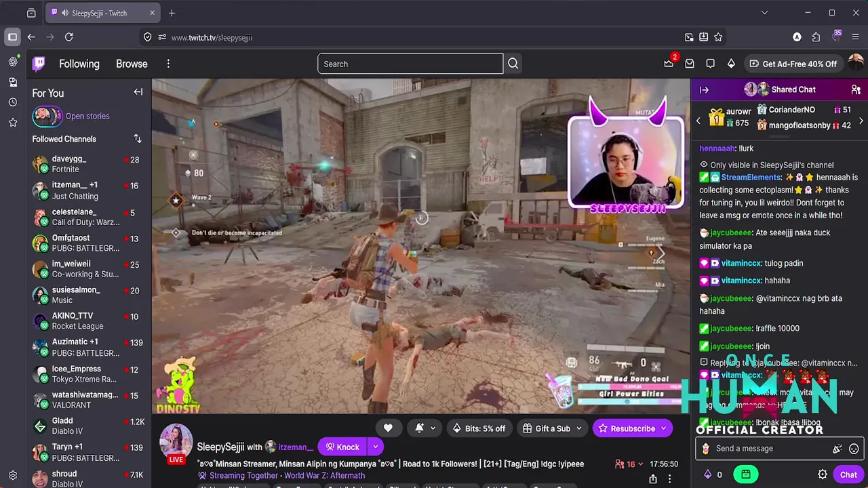Image resolution: width=868 pixels, height=488 pixels.
Task: Open the Twitch home logo
Action: tap(39, 64)
